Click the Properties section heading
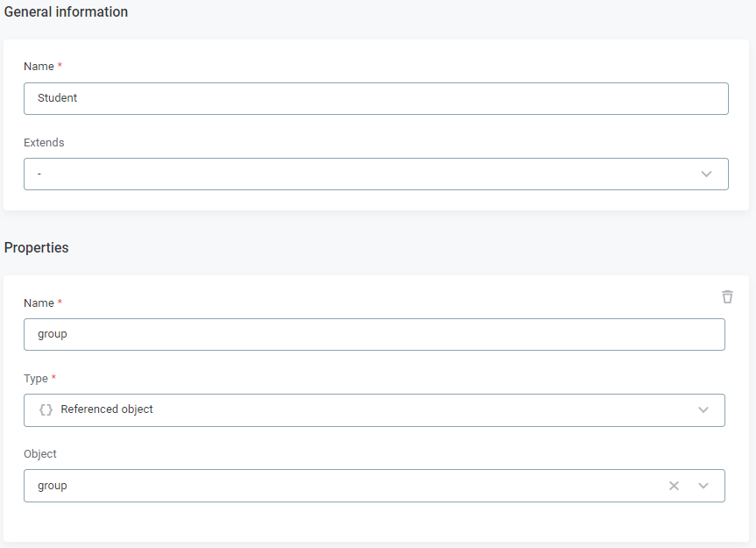Image resolution: width=756 pixels, height=548 pixels. click(36, 247)
